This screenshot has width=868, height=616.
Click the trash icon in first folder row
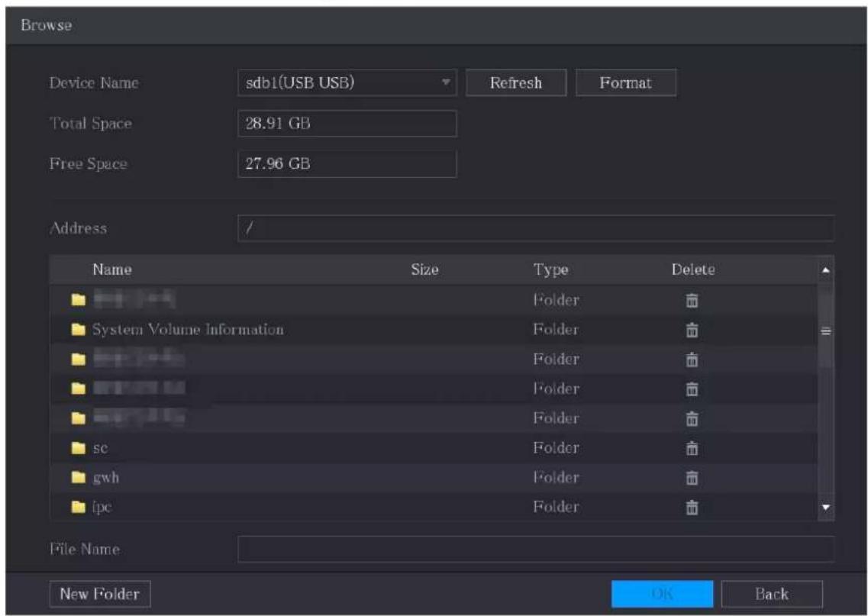[x=692, y=301]
